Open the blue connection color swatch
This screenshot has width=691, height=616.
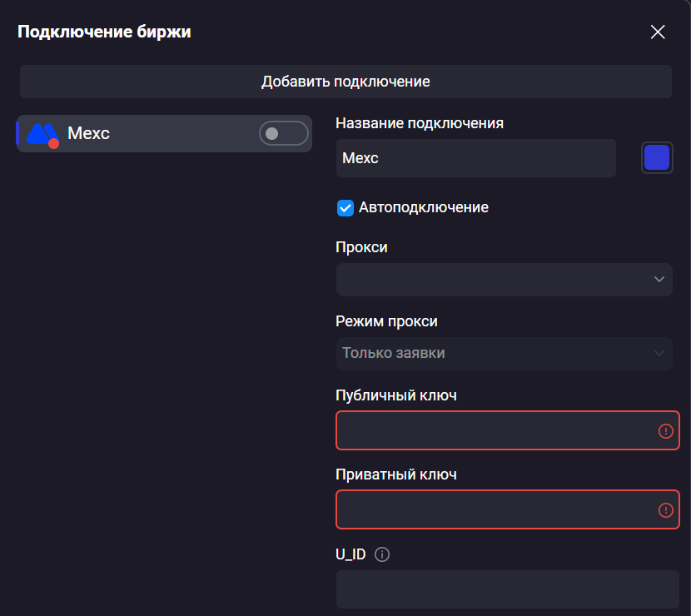point(657,158)
